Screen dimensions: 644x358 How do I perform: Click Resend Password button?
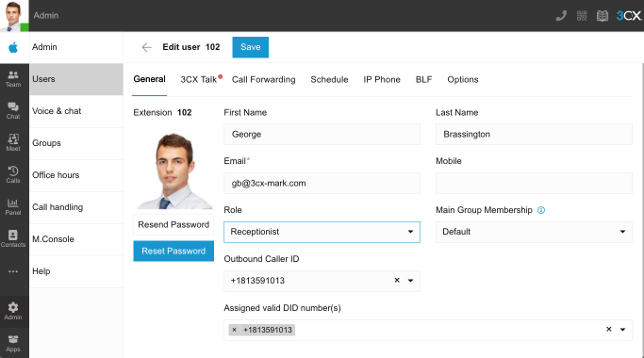pyautogui.click(x=173, y=224)
